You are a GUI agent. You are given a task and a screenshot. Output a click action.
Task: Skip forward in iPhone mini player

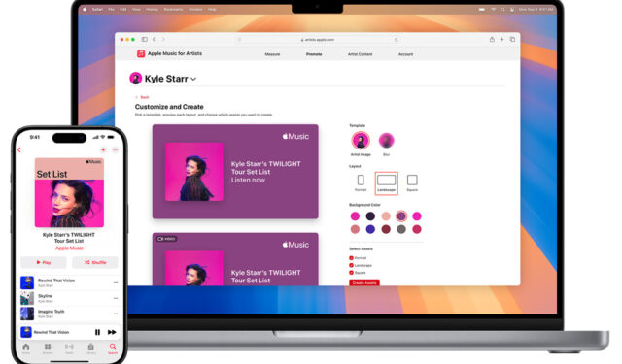112,332
